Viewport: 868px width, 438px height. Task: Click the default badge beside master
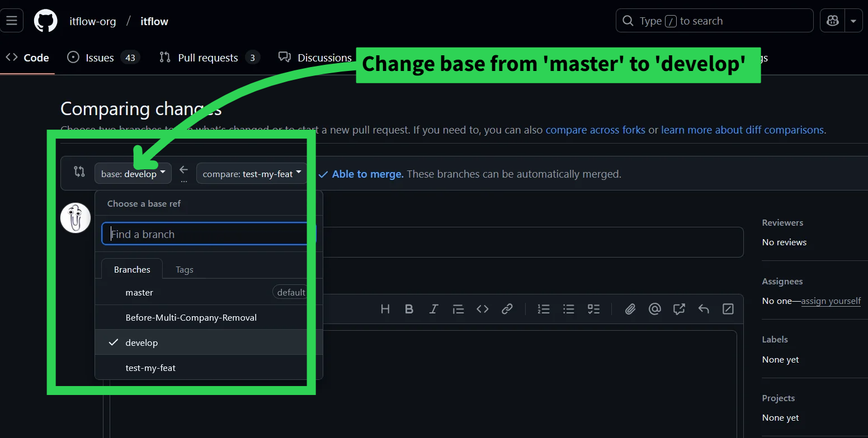coord(290,292)
